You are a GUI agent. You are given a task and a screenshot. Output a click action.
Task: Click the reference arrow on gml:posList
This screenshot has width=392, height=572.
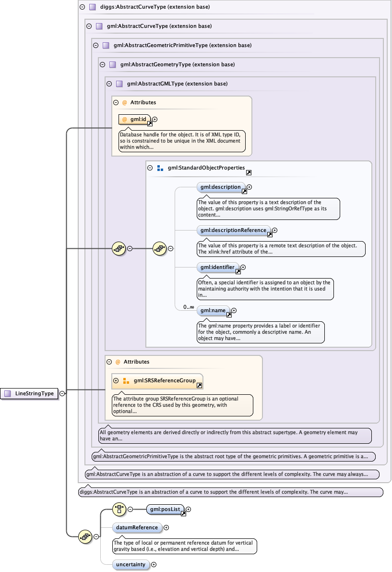183,513
